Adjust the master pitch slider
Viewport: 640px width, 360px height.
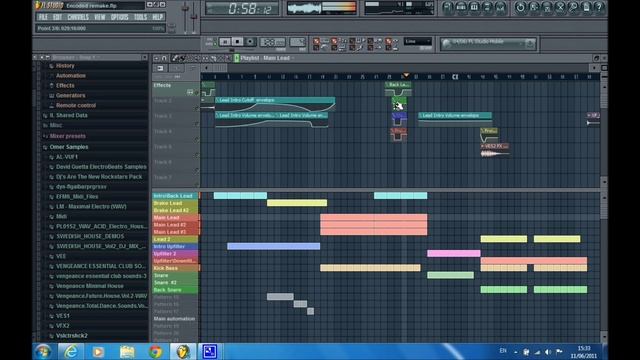coord(193,18)
